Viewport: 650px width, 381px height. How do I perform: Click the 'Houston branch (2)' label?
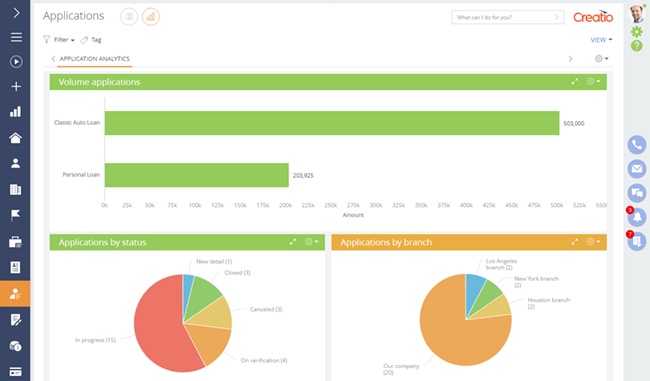548,303
